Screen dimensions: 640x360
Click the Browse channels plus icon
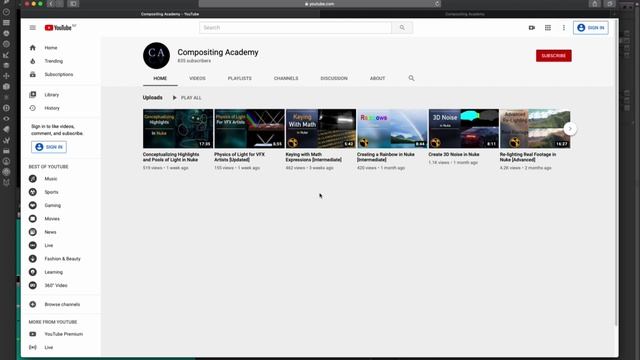coord(33,304)
